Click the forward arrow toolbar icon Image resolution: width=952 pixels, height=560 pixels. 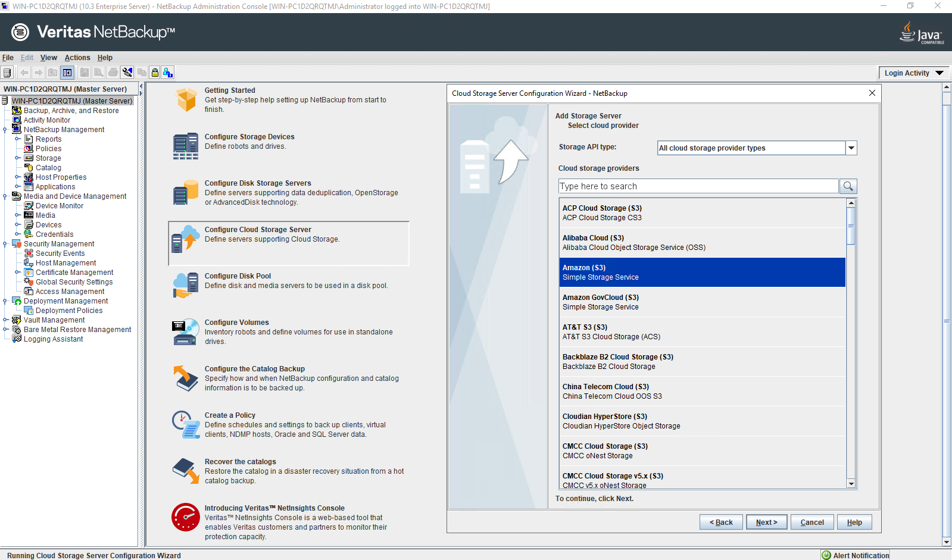tap(39, 73)
